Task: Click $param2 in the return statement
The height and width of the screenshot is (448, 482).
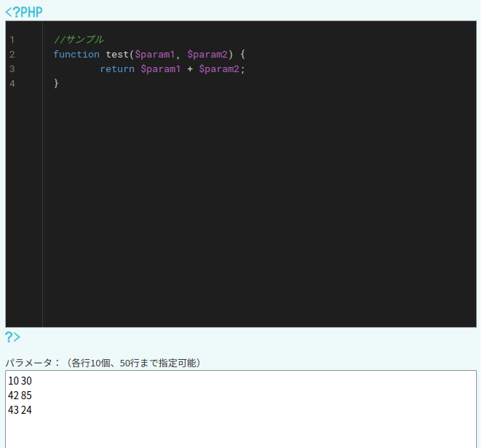Action: tap(218, 69)
